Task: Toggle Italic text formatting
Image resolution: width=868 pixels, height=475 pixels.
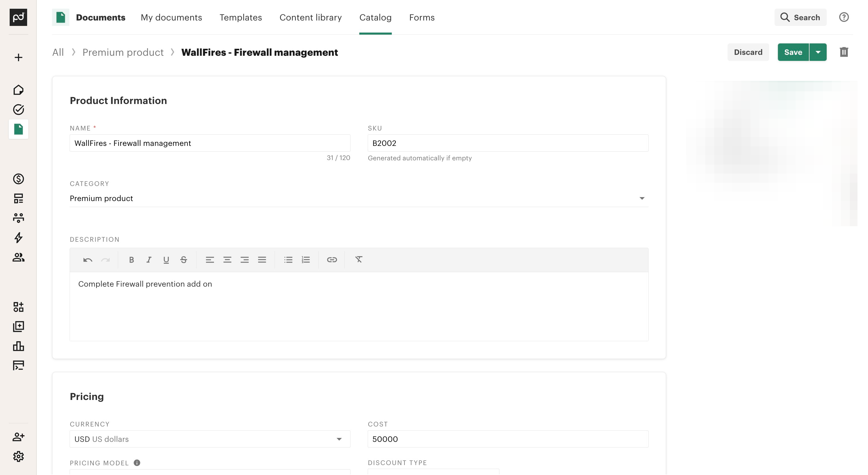Action: point(149,260)
